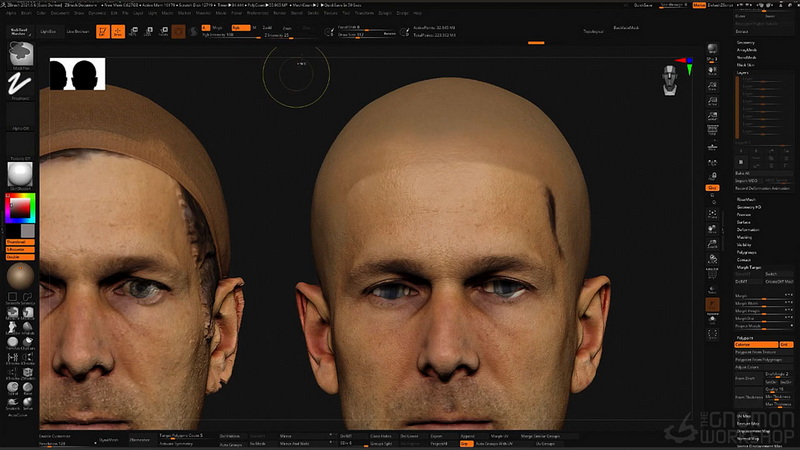Open the Texture Off slot
800x450 pixels.
point(20,146)
